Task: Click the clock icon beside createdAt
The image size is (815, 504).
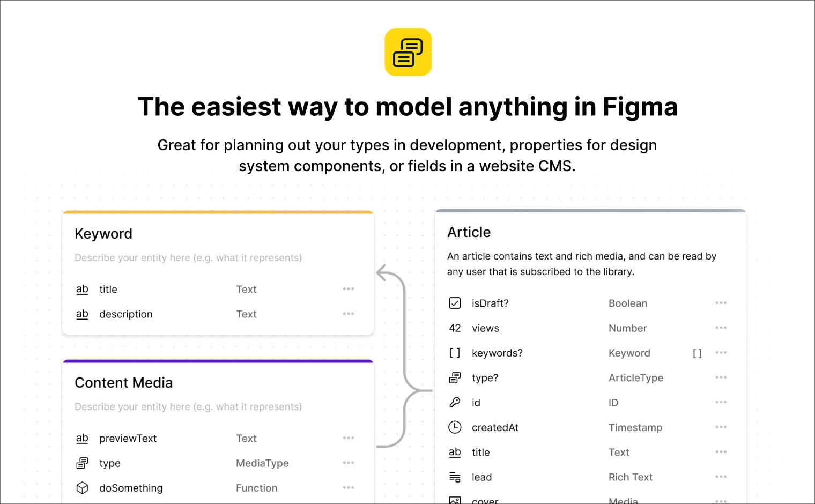Action: click(454, 427)
